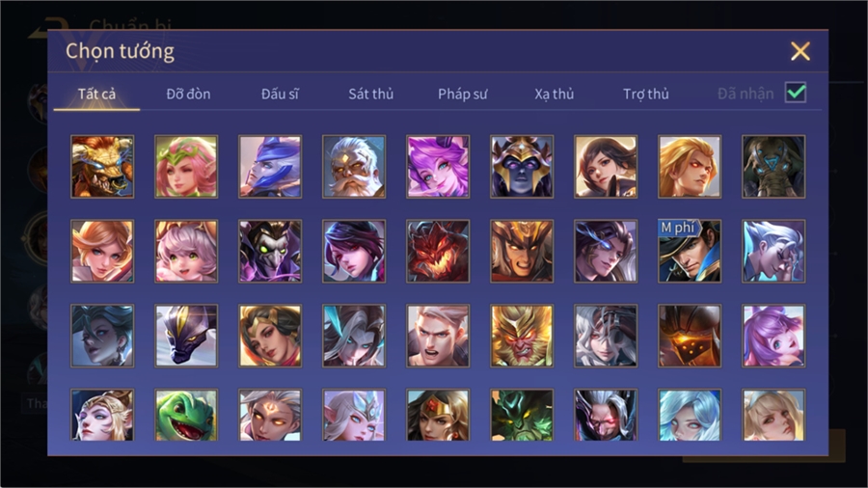Select the orange beast hero in first slot
868x488 pixels.
point(102,167)
